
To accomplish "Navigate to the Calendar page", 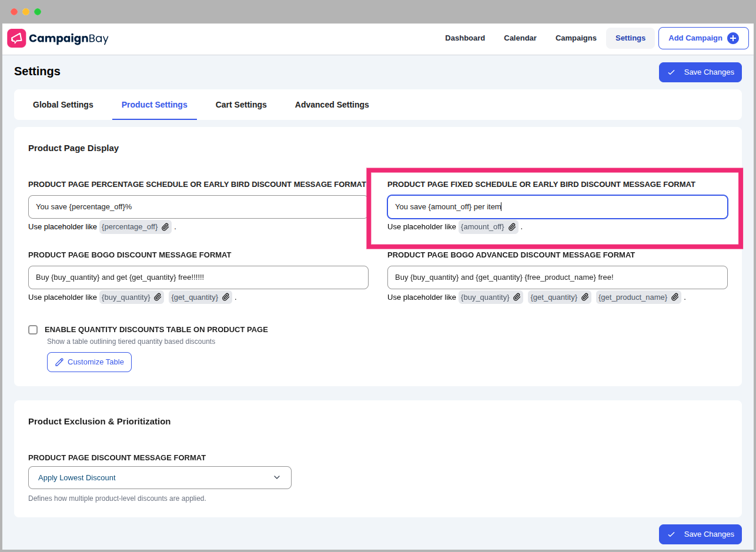I will [520, 38].
